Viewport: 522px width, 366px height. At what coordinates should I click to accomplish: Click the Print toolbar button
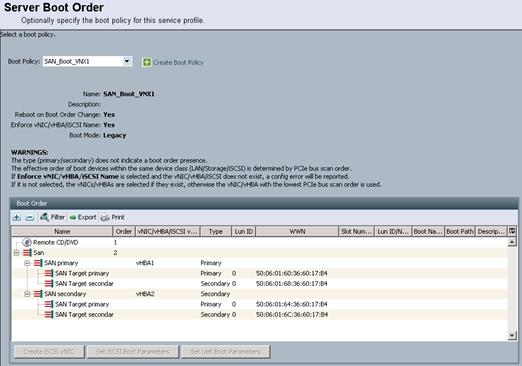pyautogui.click(x=113, y=217)
